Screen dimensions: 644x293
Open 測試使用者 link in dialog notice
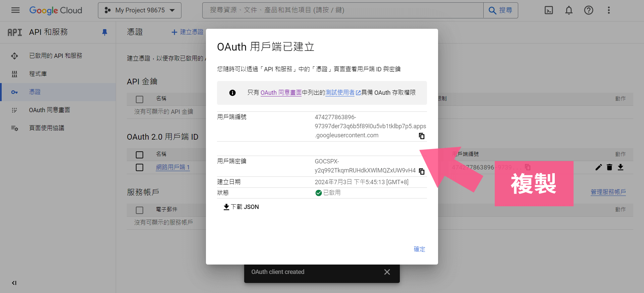[x=342, y=93]
